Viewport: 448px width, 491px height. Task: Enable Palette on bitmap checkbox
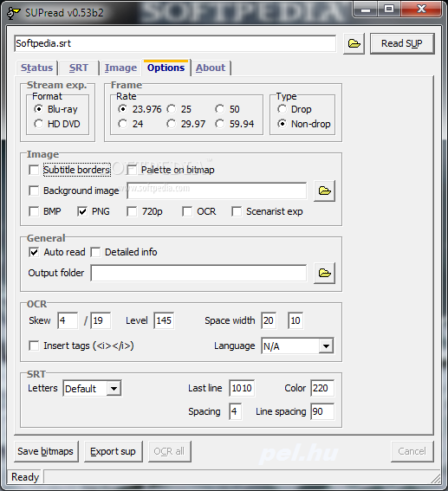click(x=132, y=170)
